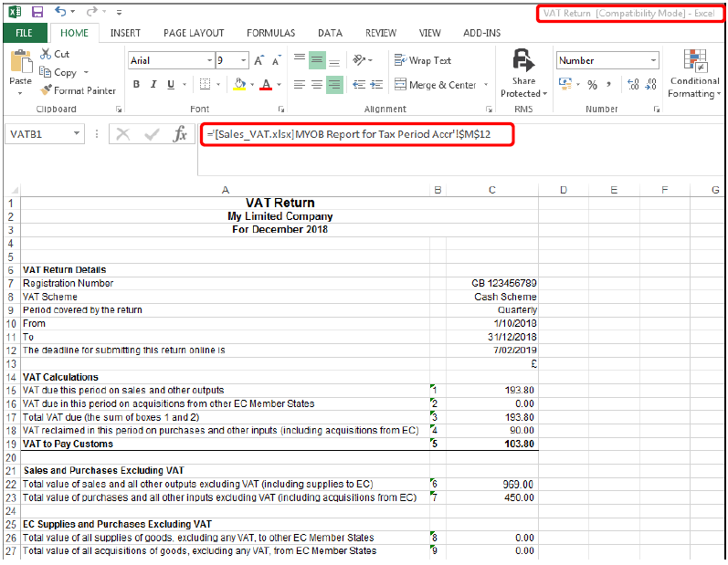Click Enter checkmark in formula bar
The height and width of the screenshot is (565, 728).
tap(152, 134)
